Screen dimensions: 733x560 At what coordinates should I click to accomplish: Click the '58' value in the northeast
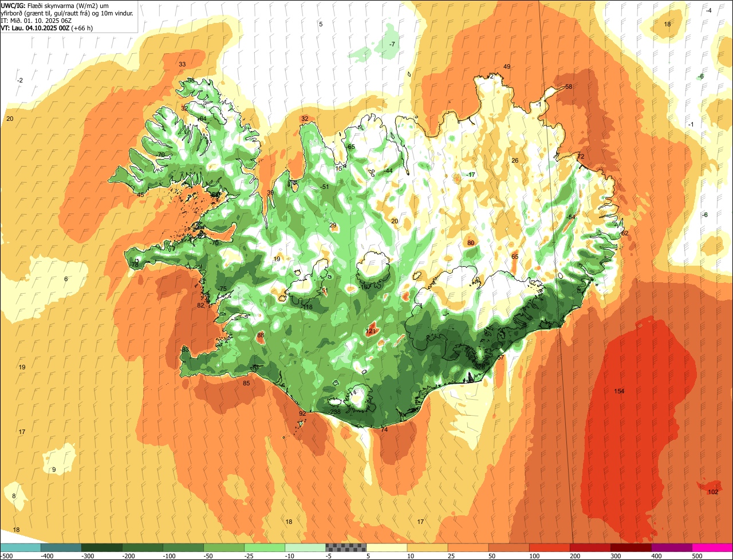point(569,86)
